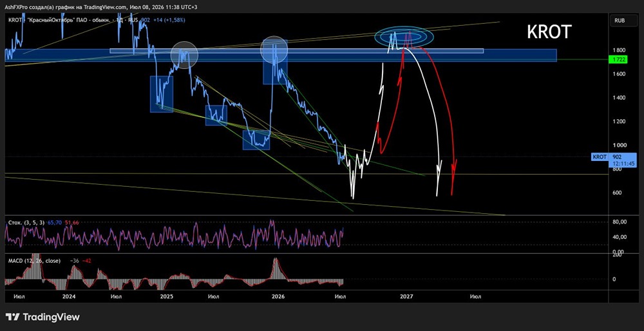The width and height of the screenshot is (644, 331).
Task: Select the MACD (12, 26, close) legend
Action: pyautogui.click(x=34, y=260)
